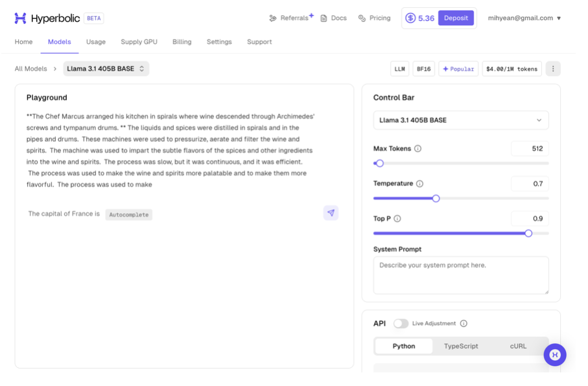Image resolution: width=588 pixels, height=386 pixels.
Task: Open the floating Hyperbolic chat bubble
Action: (555, 354)
